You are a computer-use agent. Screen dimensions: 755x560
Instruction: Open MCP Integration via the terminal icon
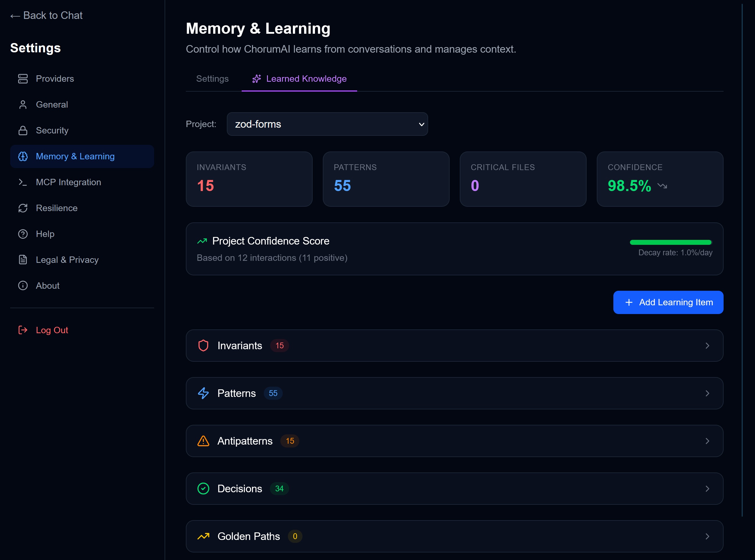tap(23, 182)
